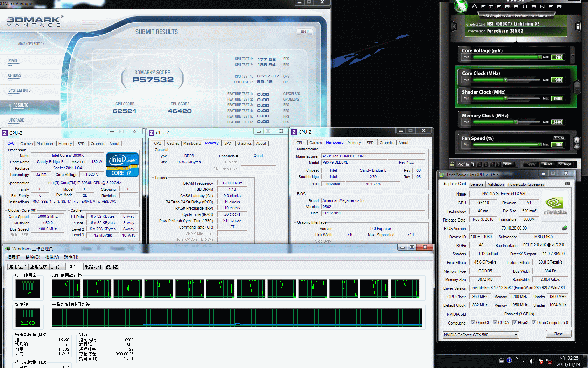The width and height of the screenshot is (588, 368).
Task: Click the MSI Afterburner star logo
Action: pyautogui.click(x=460, y=6)
